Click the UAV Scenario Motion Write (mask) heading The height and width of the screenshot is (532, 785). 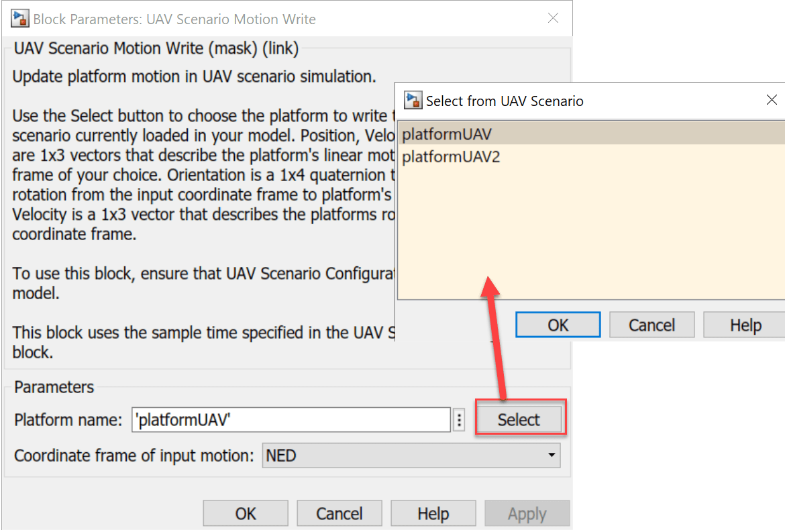[156, 48]
